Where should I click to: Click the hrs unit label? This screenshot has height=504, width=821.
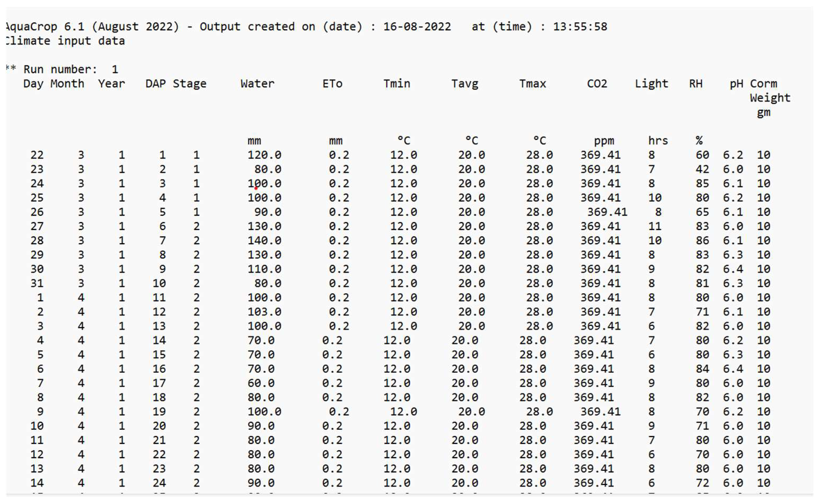(x=658, y=141)
